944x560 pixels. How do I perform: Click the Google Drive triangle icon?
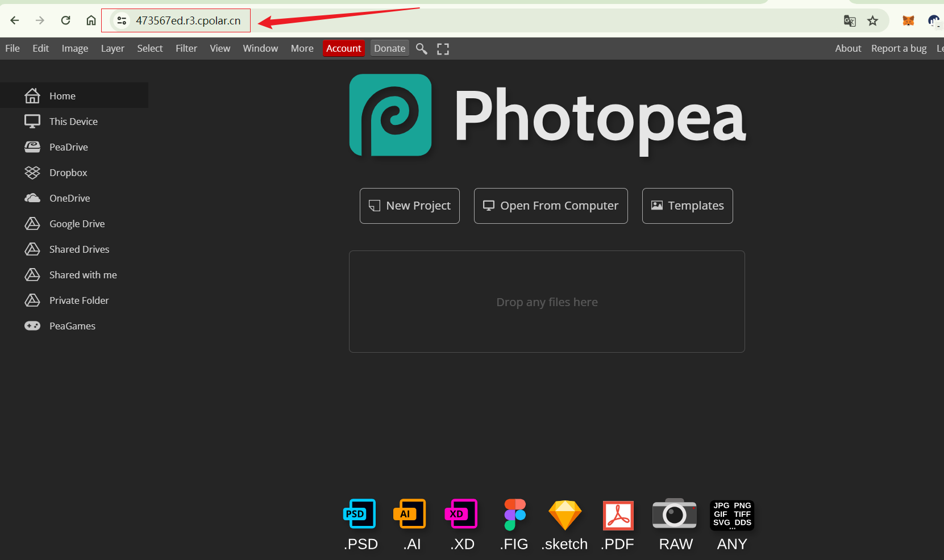pos(32,224)
